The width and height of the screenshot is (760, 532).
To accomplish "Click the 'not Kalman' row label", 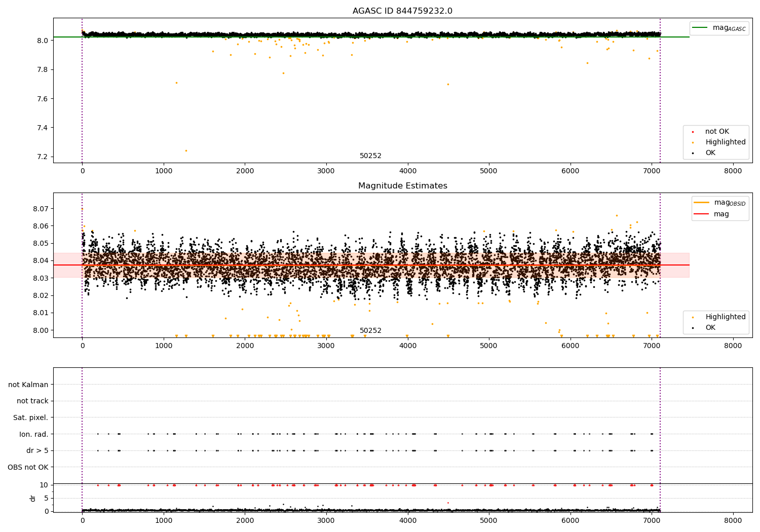I will [28, 385].
